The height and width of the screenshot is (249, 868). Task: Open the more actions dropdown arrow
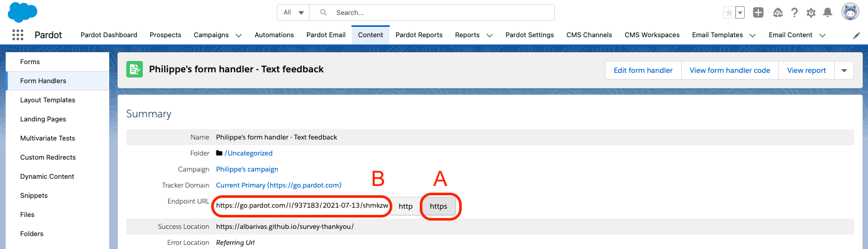(844, 70)
